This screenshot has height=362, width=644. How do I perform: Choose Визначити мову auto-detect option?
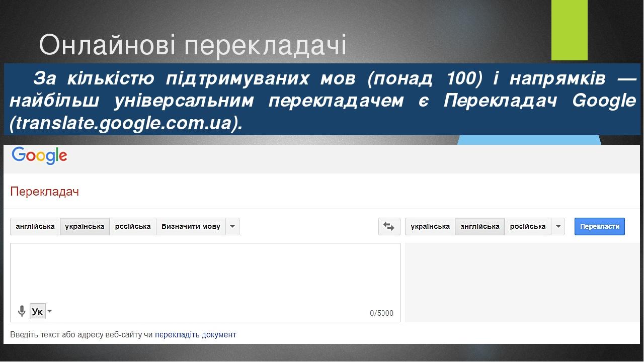(191, 226)
